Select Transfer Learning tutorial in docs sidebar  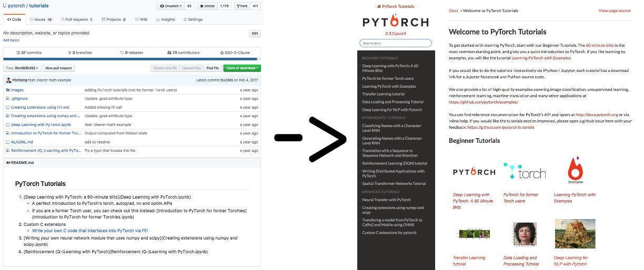pos(384,94)
